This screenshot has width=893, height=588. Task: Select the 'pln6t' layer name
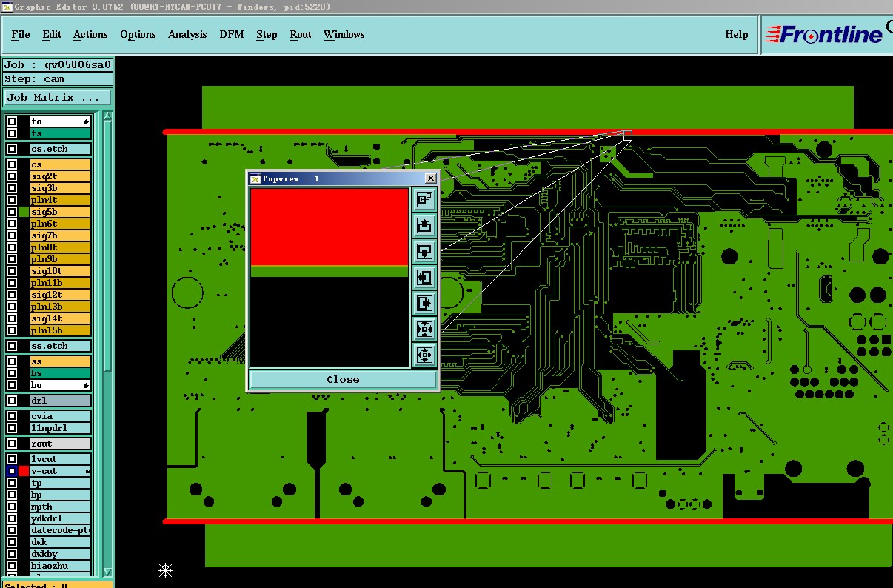point(61,224)
